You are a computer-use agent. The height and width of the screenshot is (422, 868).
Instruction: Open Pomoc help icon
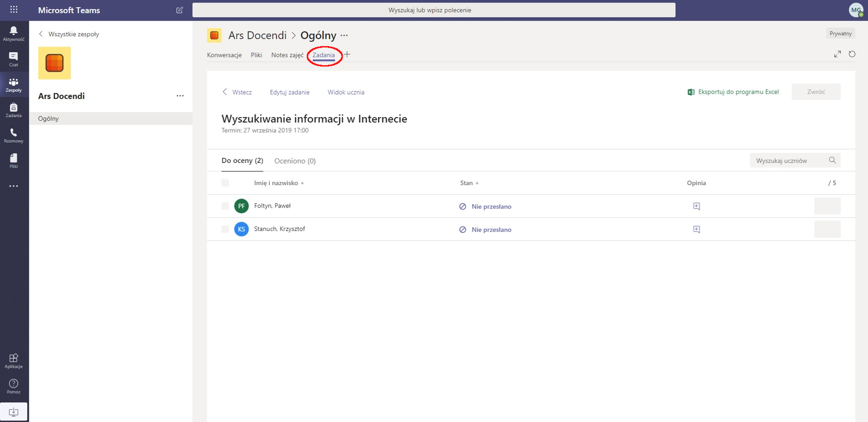(14, 386)
